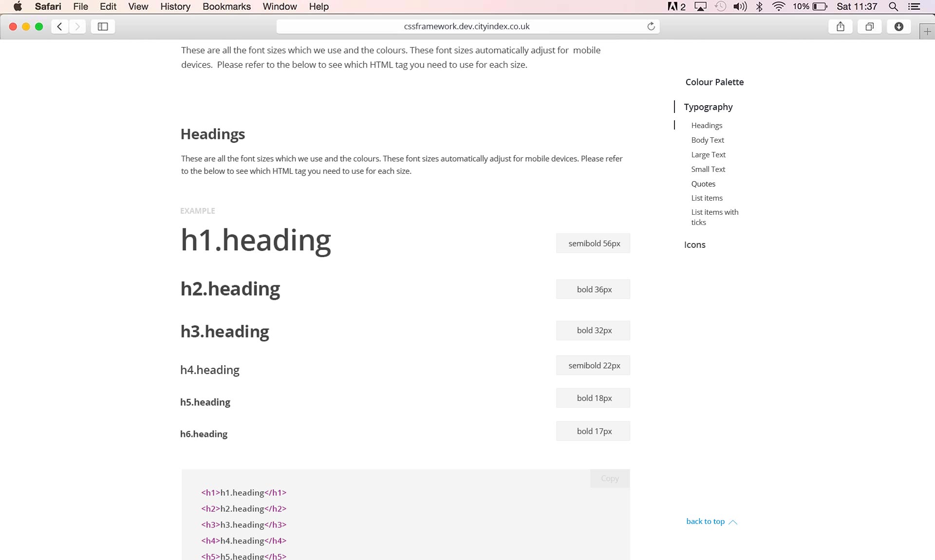This screenshot has height=560, width=935.
Task: Open the Bookmarks menu
Action: click(x=226, y=6)
